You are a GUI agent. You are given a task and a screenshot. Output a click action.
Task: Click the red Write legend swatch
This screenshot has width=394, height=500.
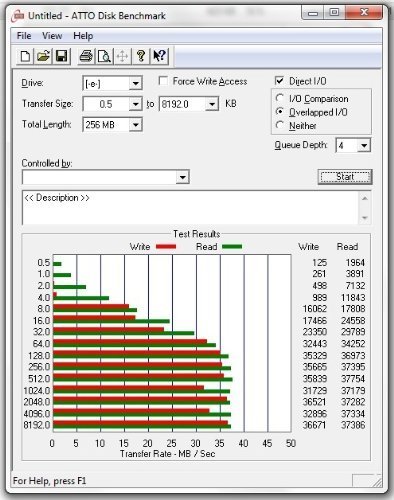[166, 247]
